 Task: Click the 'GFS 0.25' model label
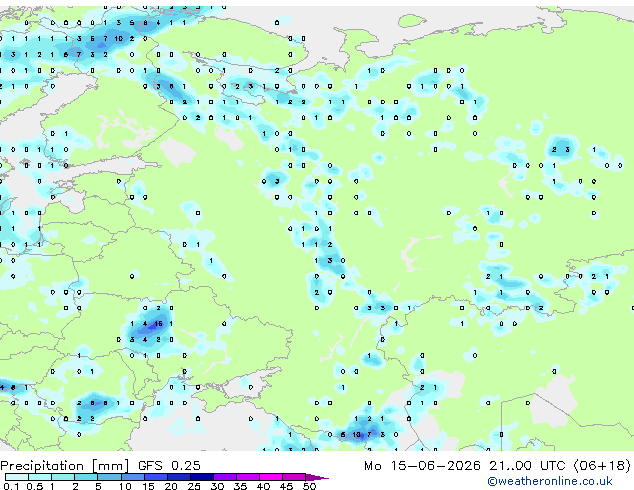(x=169, y=466)
